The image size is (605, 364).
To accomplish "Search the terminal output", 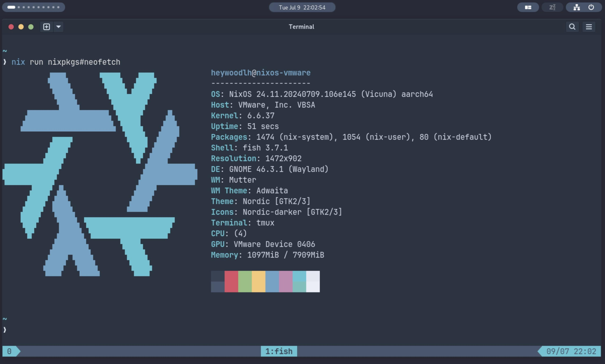I will pos(572,27).
